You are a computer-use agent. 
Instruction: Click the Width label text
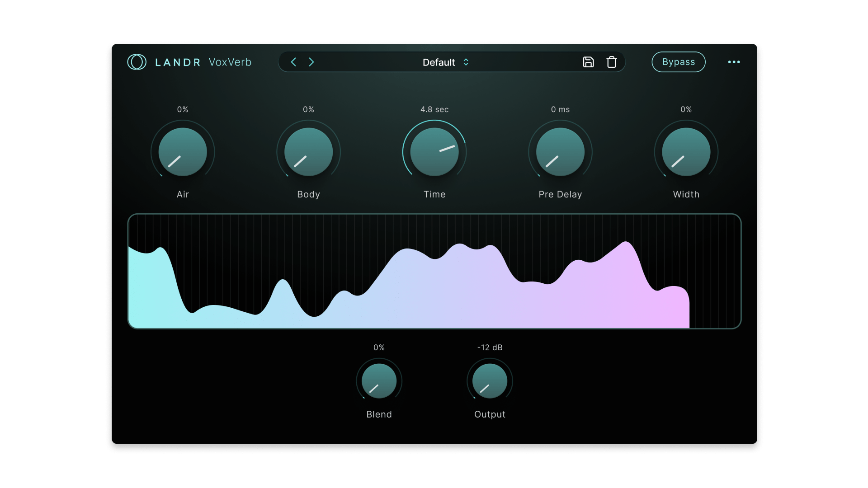point(686,194)
